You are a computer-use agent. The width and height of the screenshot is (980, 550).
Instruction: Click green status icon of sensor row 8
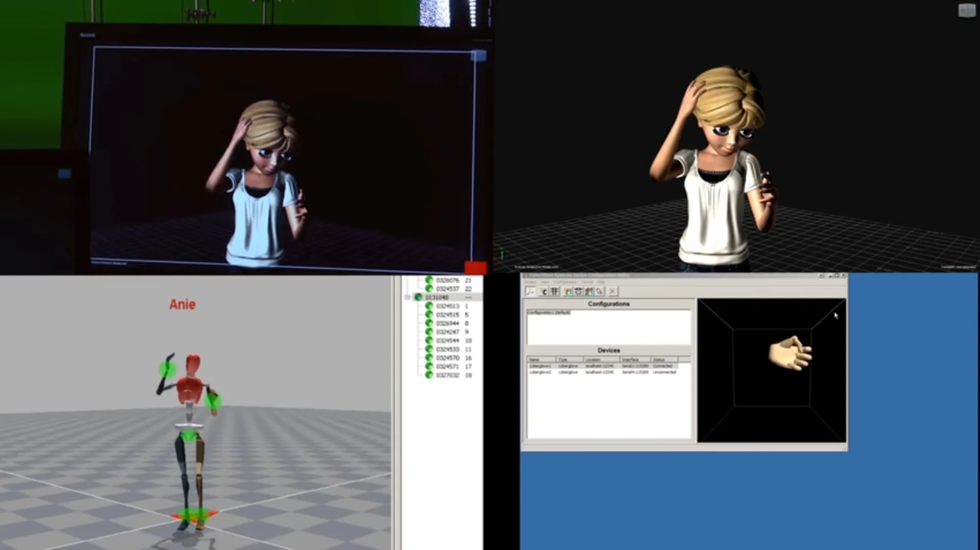pos(429,323)
